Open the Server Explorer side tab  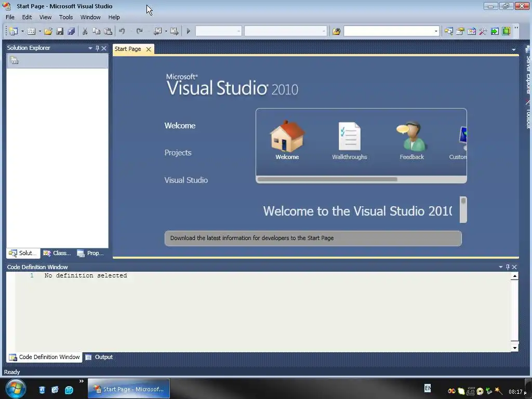tap(528, 70)
